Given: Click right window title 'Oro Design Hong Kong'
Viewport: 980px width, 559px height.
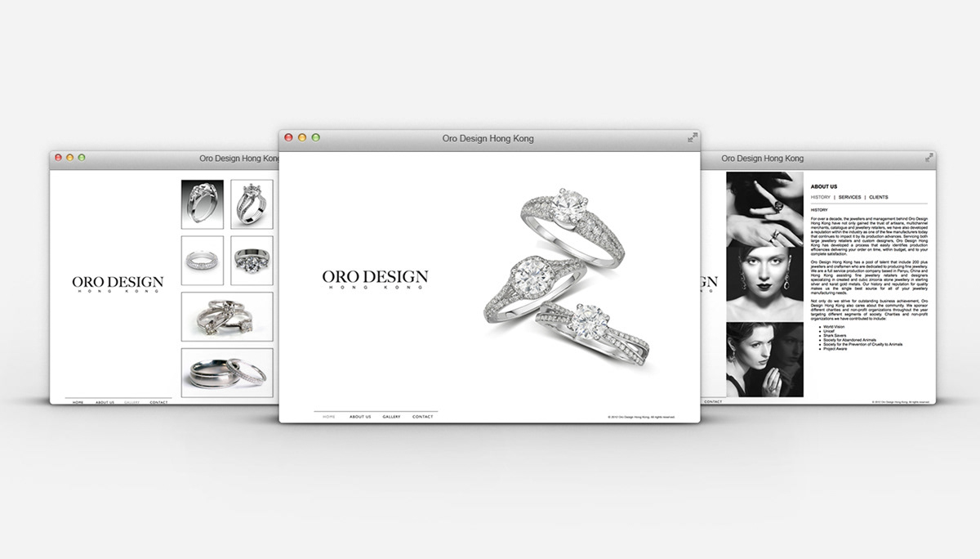Looking at the screenshot, I should tap(763, 159).
